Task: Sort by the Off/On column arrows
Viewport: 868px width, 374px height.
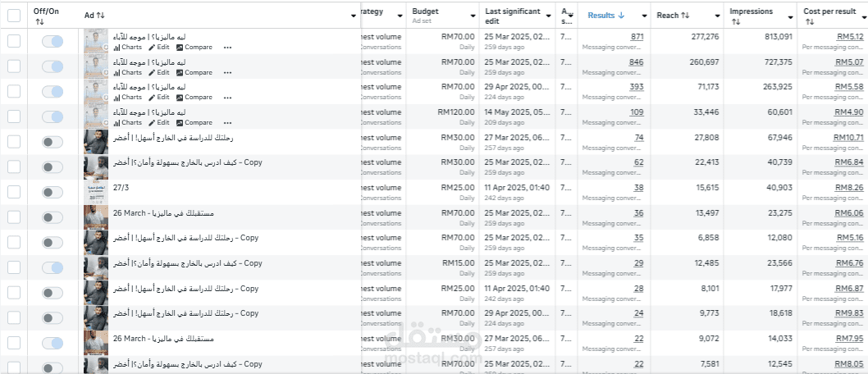Action: 39,22
